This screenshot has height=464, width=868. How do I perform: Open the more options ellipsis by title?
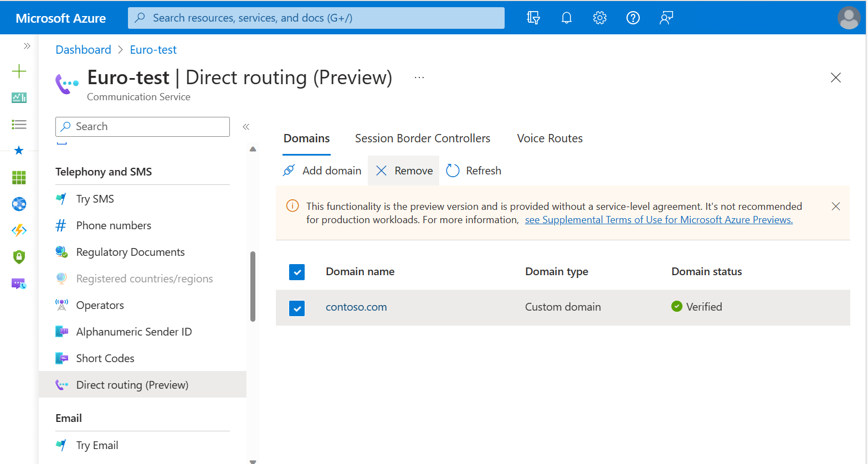tap(419, 78)
